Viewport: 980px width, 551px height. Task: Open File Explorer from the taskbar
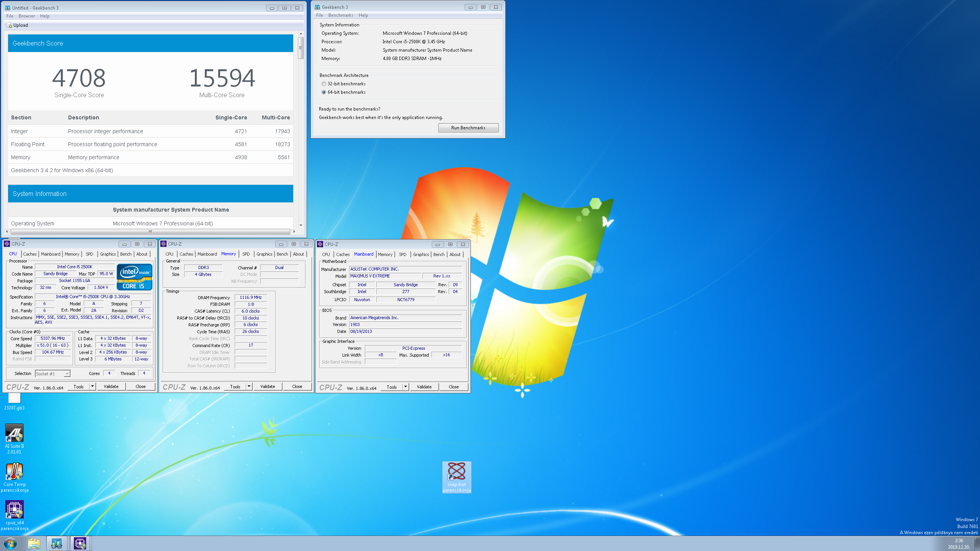tap(34, 543)
